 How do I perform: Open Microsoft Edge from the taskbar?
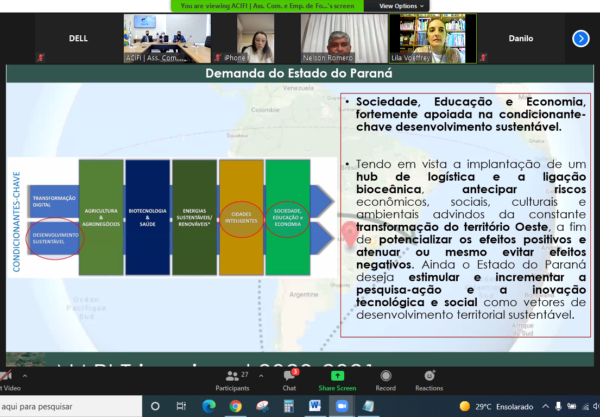(209, 407)
